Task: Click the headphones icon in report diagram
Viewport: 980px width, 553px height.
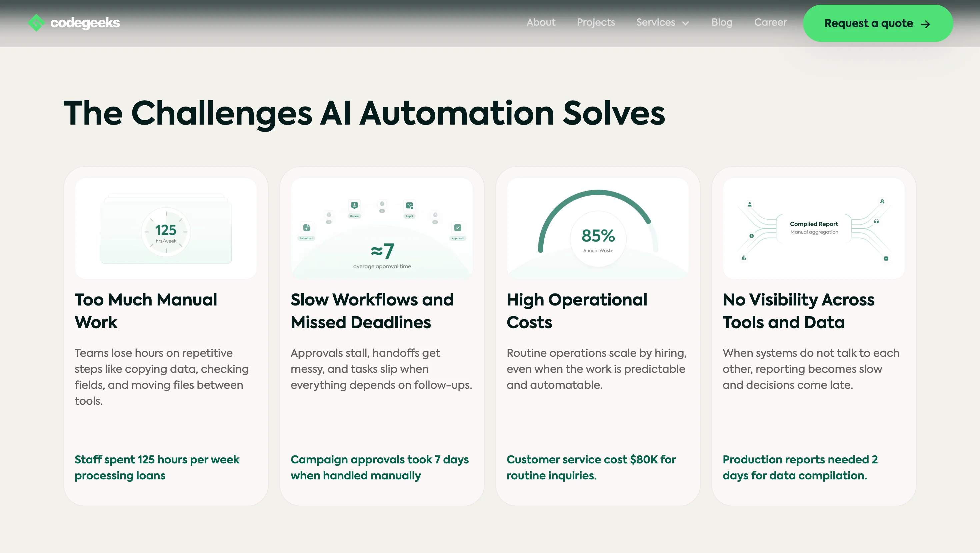Action: tap(877, 221)
